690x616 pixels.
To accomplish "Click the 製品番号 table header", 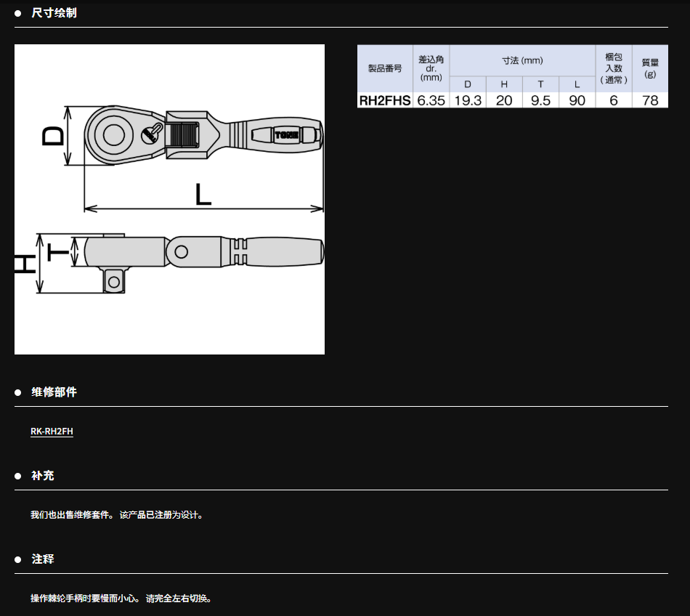I will [x=384, y=68].
